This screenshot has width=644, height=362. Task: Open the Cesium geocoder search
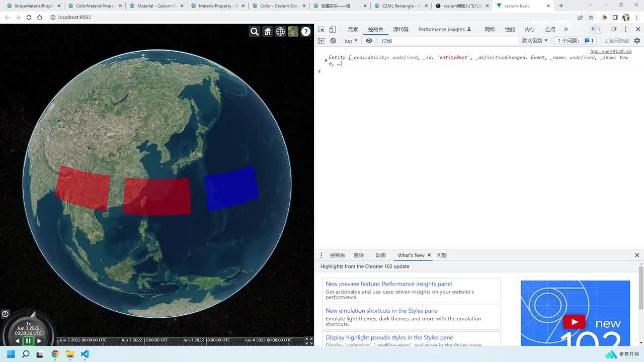pyautogui.click(x=255, y=32)
